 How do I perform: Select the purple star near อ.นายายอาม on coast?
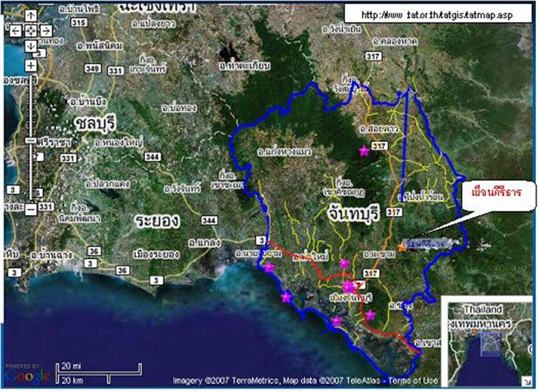coord(270,268)
